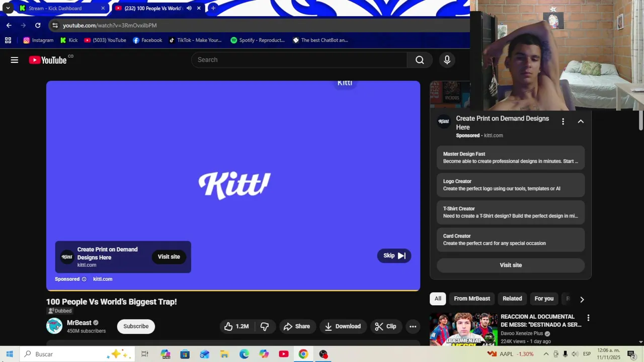Open options for the Messi documentary video
This screenshot has width=644, height=362.
point(588,318)
